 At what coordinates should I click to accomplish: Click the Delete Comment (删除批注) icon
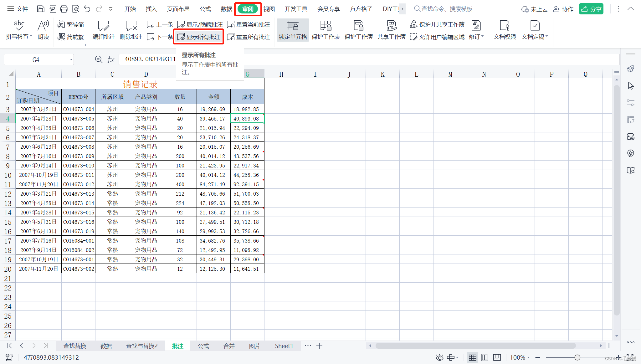131,26
